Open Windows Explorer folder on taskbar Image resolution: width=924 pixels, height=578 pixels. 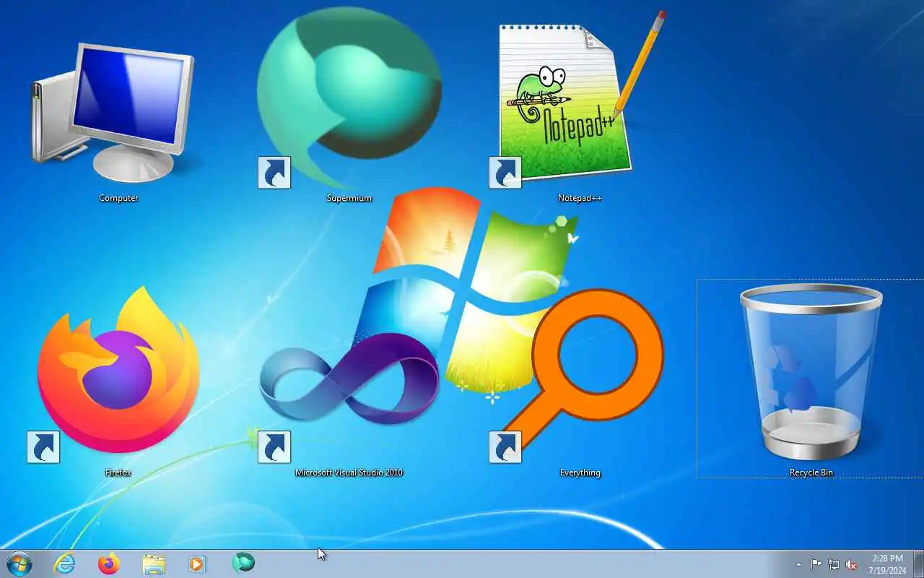coord(154,564)
